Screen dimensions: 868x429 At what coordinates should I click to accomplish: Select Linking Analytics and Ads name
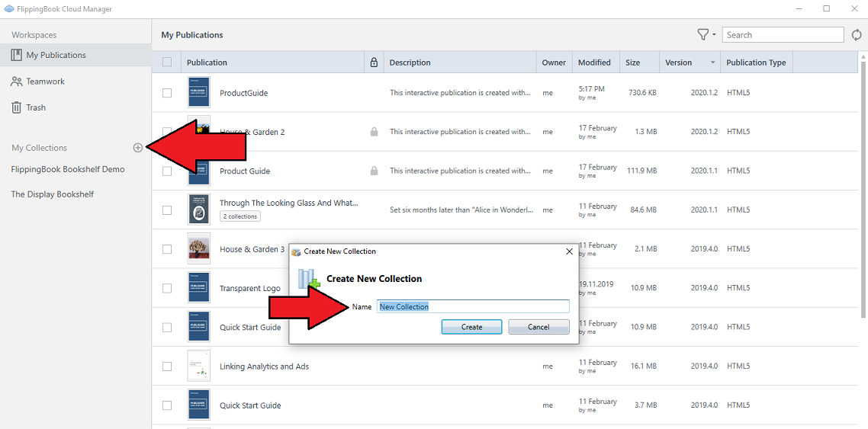264,366
